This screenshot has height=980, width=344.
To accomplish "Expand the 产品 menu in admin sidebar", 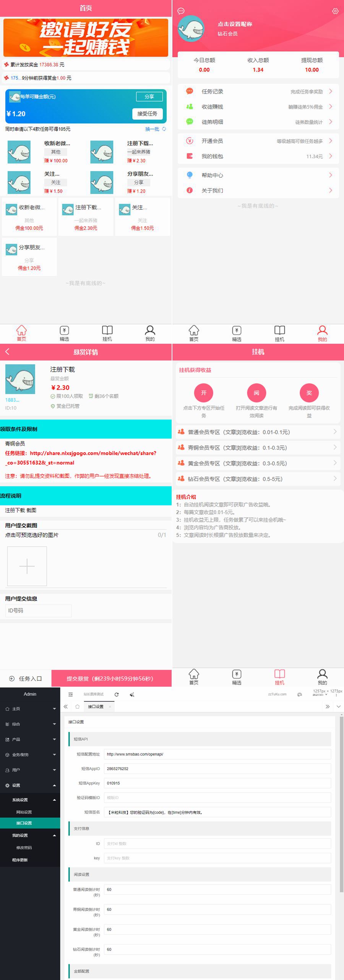I will pos(30,739).
